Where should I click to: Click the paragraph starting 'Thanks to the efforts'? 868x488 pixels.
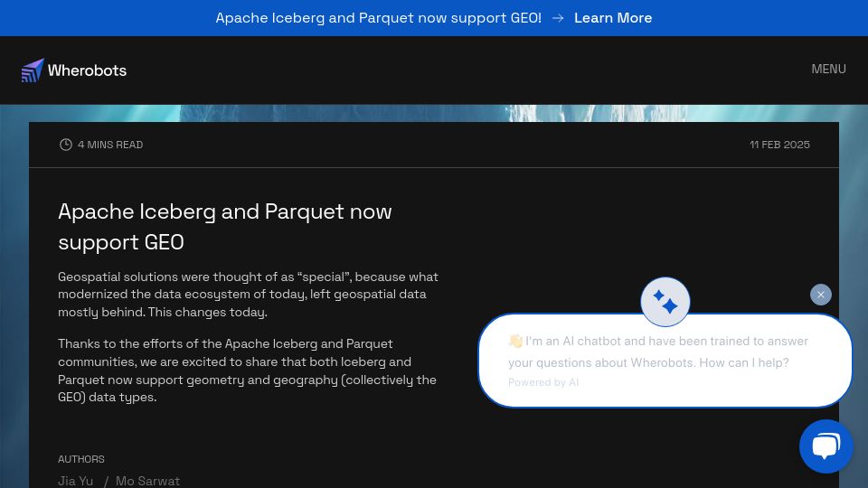point(248,371)
